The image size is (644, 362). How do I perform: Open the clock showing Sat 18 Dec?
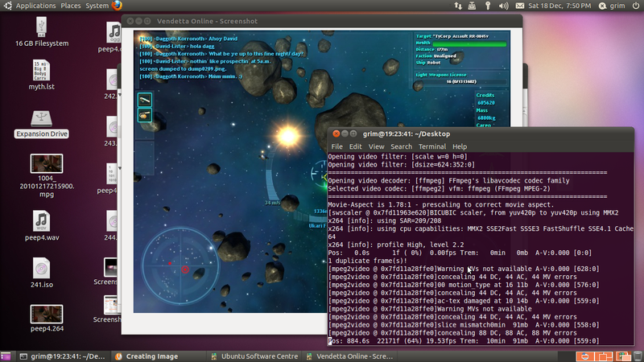pos(559,6)
